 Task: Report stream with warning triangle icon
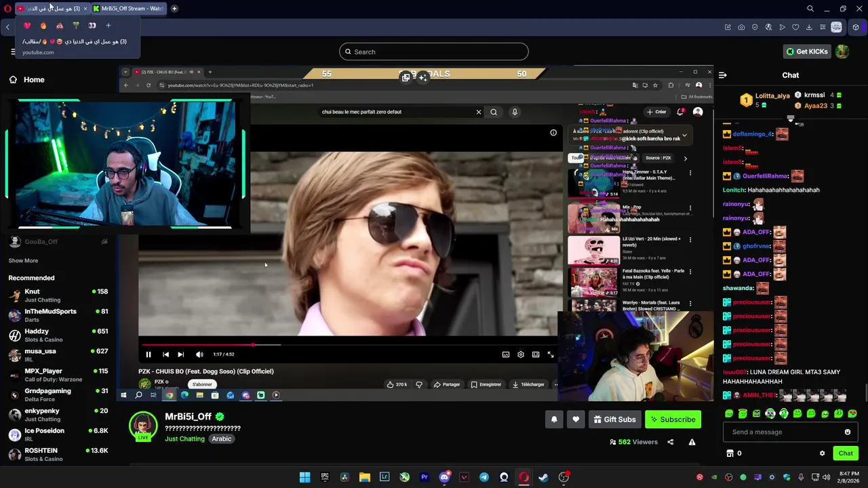(692, 442)
